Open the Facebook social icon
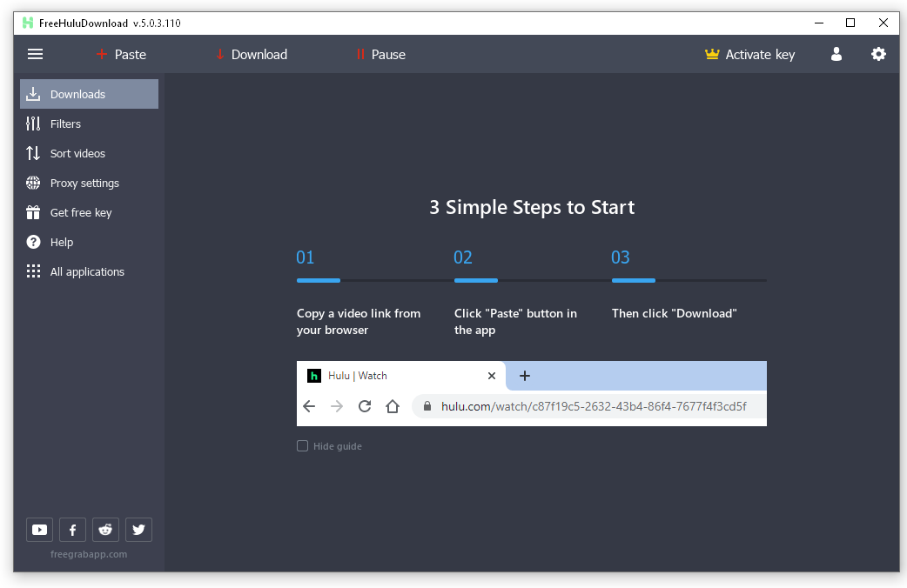The width and height of the screenshot is (907, 588). click(72, 530)
